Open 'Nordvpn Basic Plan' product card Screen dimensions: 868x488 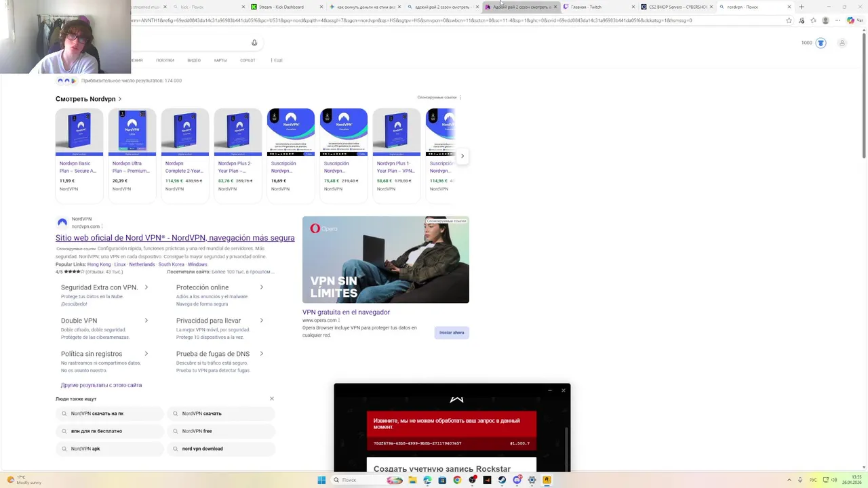point(79,155)
